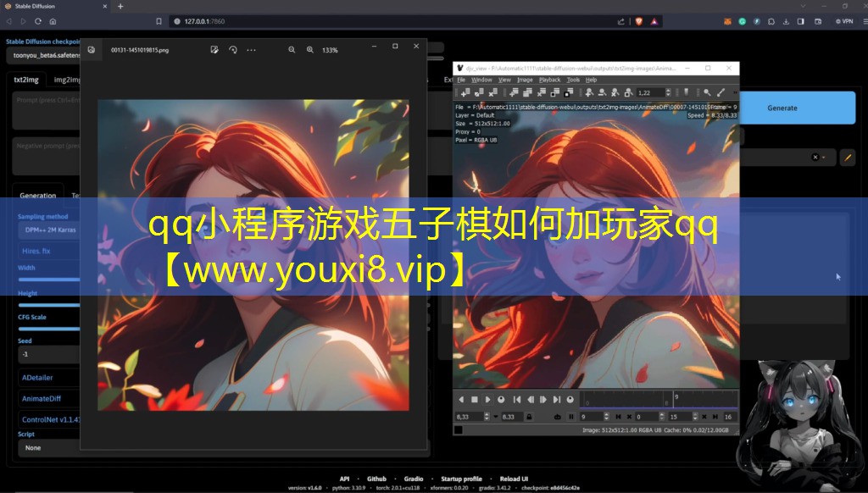Image resolution: width=868 pixels, height=493 pixels.
Task: Click pause icon beside frame field
Action: (571, 418)
